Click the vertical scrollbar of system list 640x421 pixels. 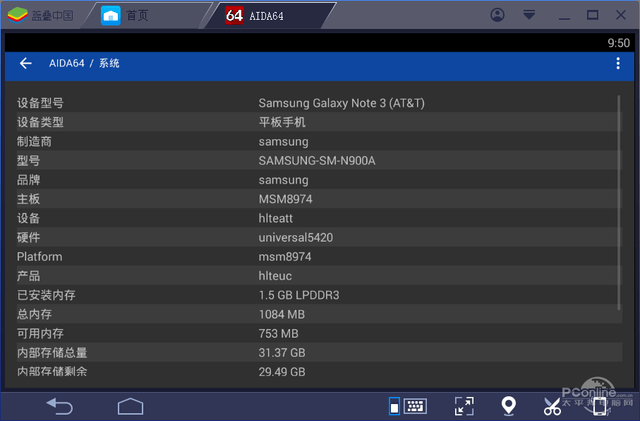click(619, 203)
